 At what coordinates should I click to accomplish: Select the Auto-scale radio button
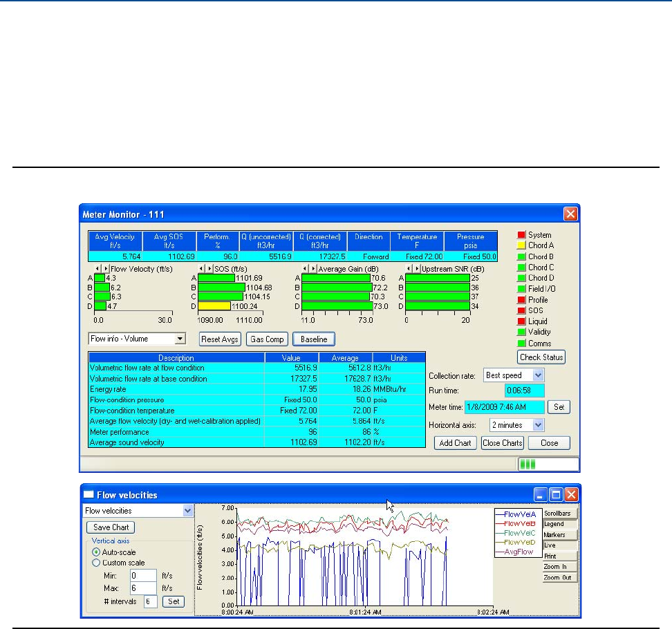click(x=97, y=552)
